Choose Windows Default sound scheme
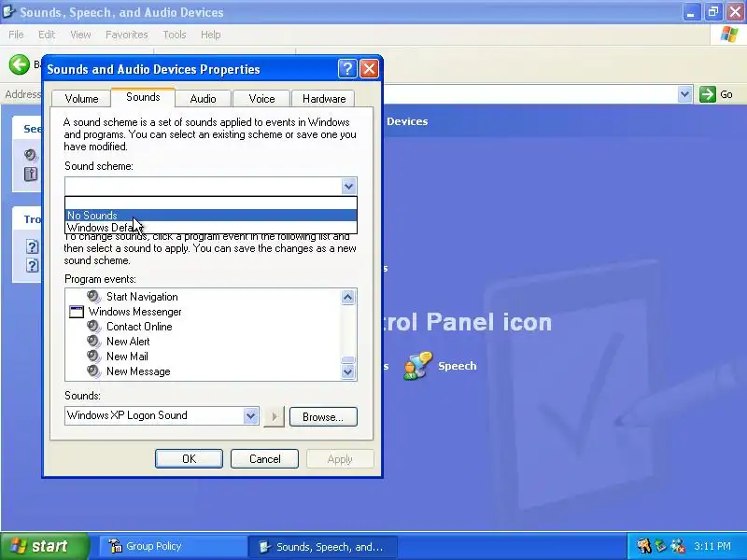The height and width of the screenshot is (560, 747). point(211,227)
